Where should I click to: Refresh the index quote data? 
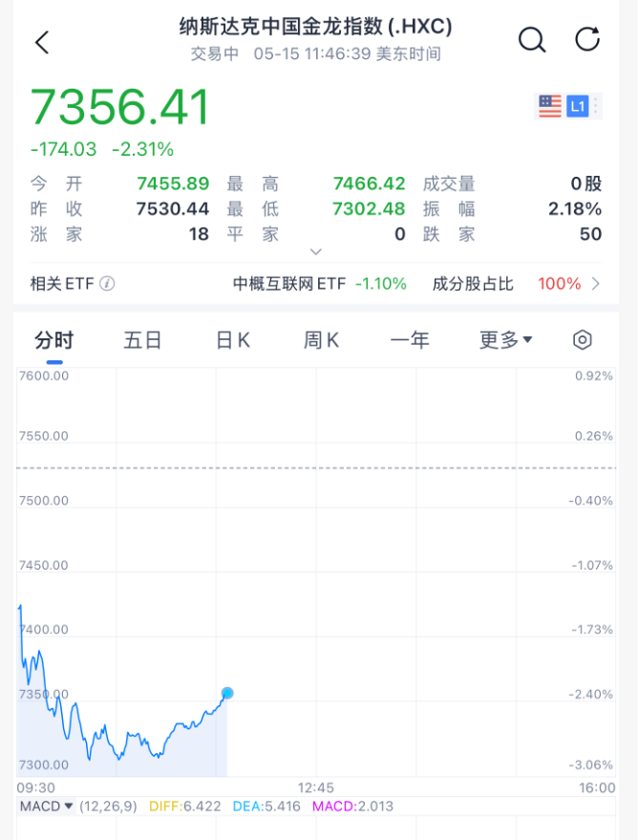tap(587, 39)
